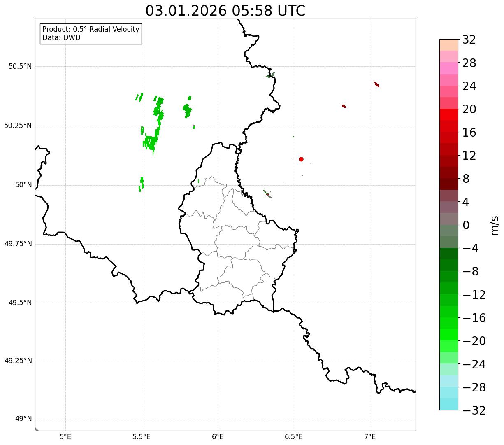Click the 49.75°N latitude label
Image resolution: width=504 pixels, height=445 pixels.
point(18,244)
